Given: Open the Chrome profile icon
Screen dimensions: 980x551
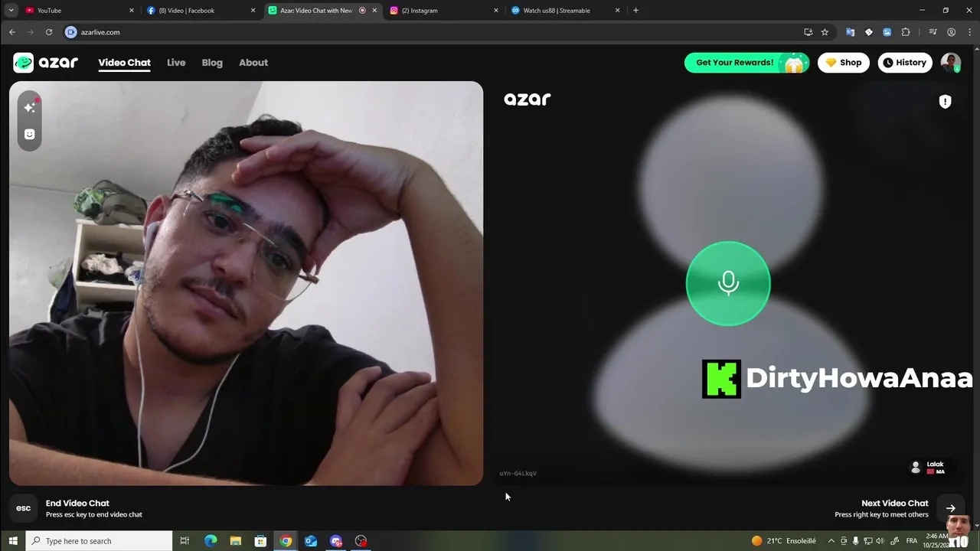Looking at the screenshot, I should coord(951,32).
